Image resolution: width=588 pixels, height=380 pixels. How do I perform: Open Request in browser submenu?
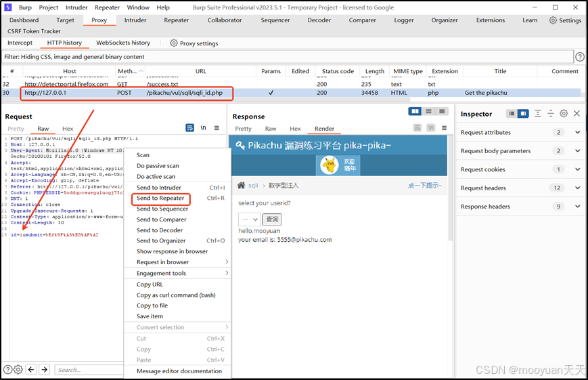177,262
